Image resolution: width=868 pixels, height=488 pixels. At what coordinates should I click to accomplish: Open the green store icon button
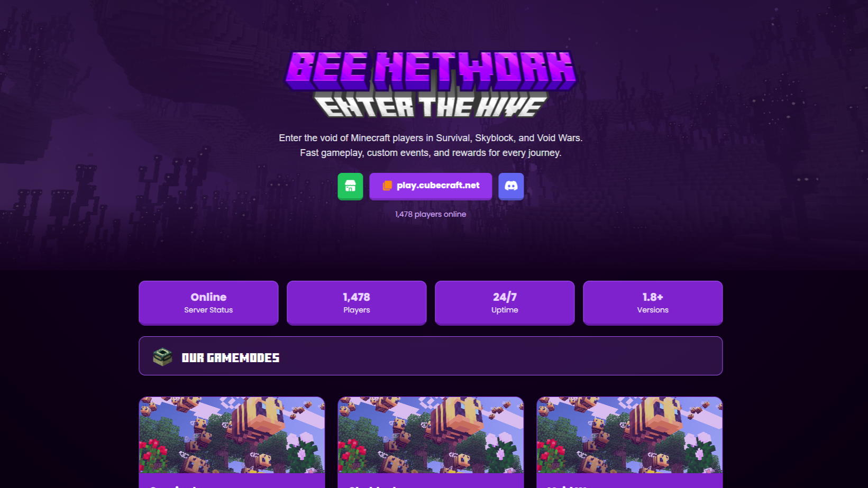350,186
